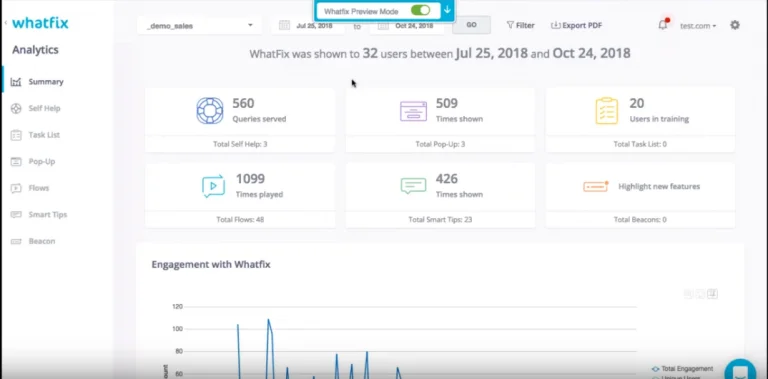Screen dimensions: 768x379
Task: Click Highlight new features text
Action: tap(659, 187)
